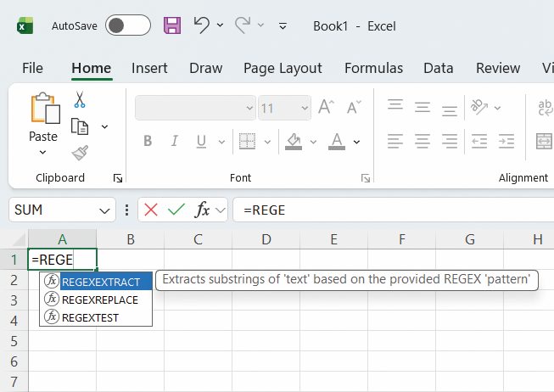Image resolution: width=554 pixels, height=392 pixels.
Task: Open the Undo history dropdown
Action: tap(220, 25)
